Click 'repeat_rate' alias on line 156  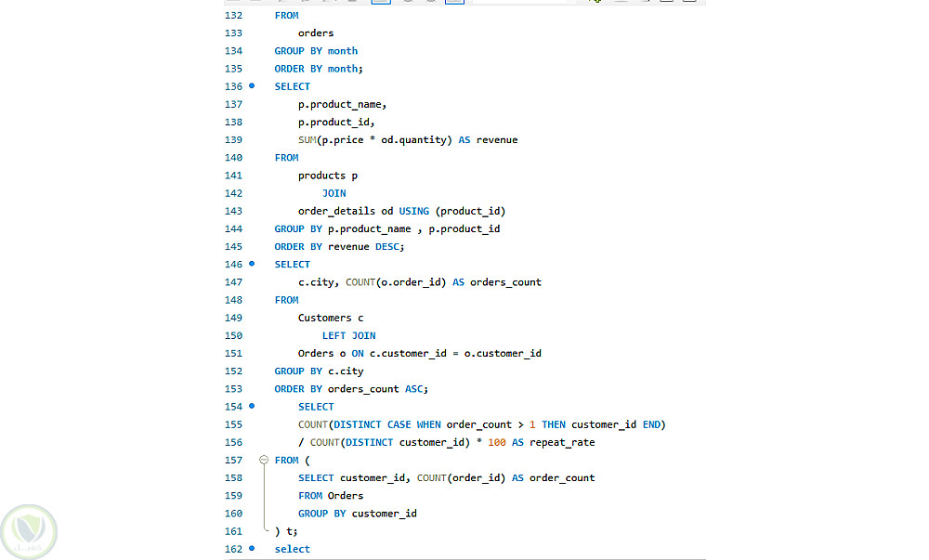tap(562, 443)
